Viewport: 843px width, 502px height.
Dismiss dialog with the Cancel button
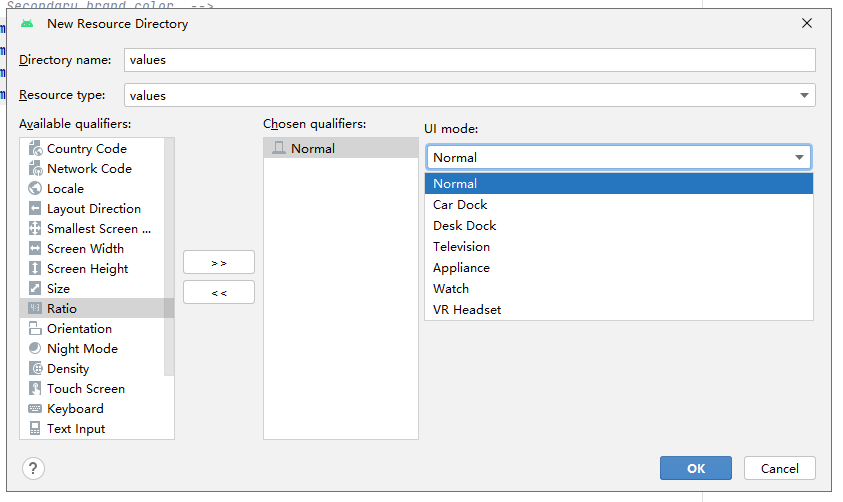pos(780,468)
